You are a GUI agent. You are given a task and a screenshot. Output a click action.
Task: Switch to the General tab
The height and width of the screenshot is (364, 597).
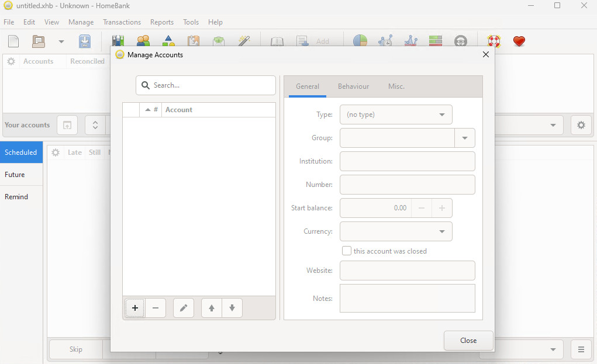pos(308,86)
